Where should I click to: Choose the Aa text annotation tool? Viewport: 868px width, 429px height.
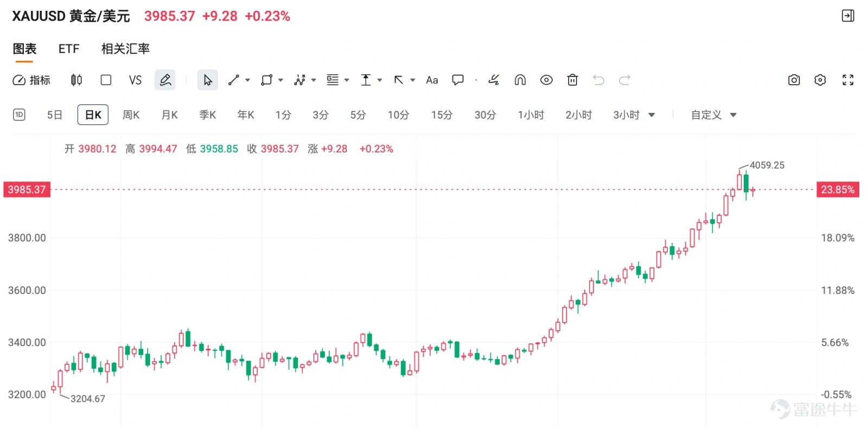[432, 80]
